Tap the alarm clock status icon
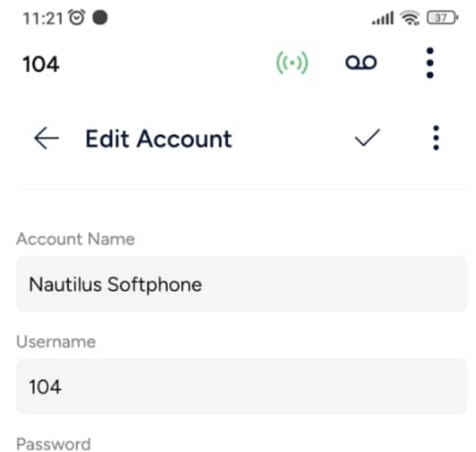This screenshot has height=452, width=476. pyautogui.click(x=76, y=17)
